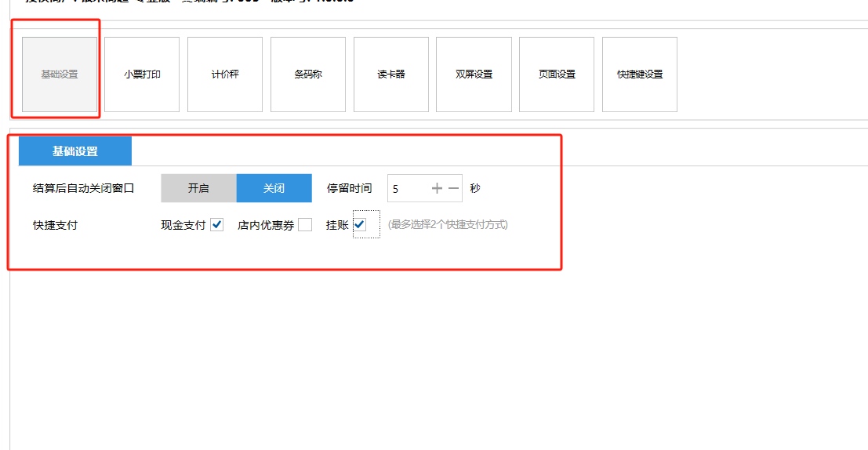Viewport: 868px width, 450px height.
Task: Choose 关闭 to disable auto-close window
Action: 274,189
